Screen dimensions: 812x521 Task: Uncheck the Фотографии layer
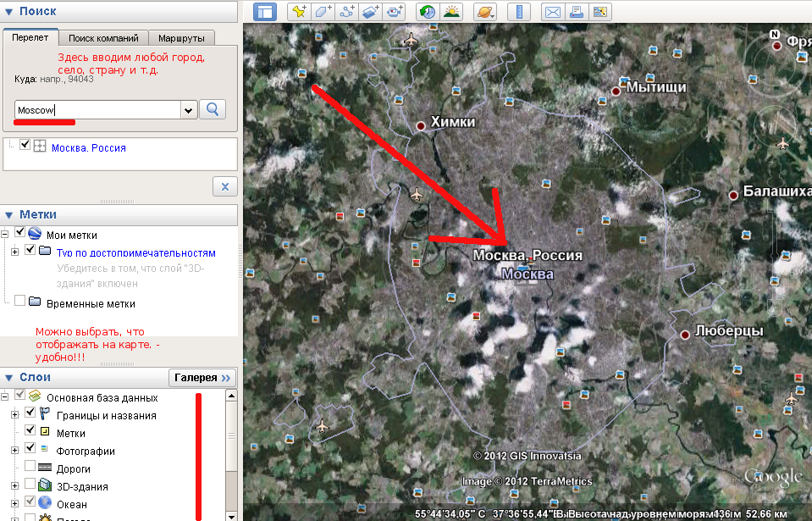point(30,450)
